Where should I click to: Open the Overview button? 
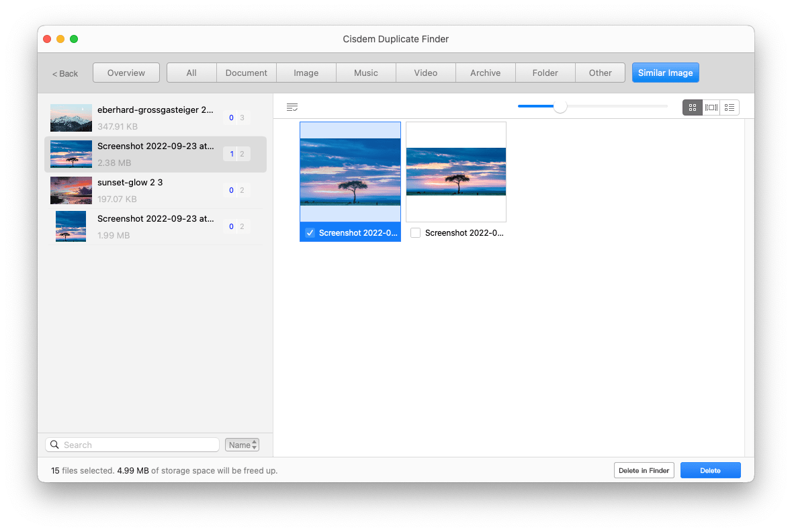pos(126,73)
